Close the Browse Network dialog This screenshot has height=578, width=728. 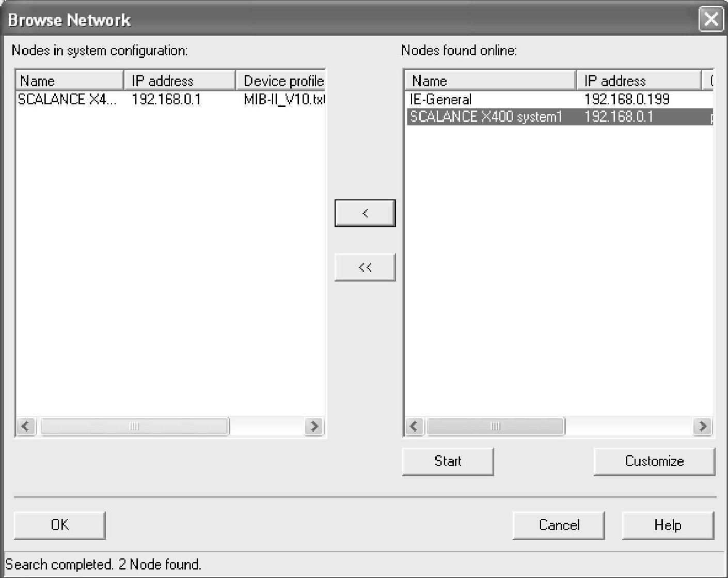tap(710, 20)
